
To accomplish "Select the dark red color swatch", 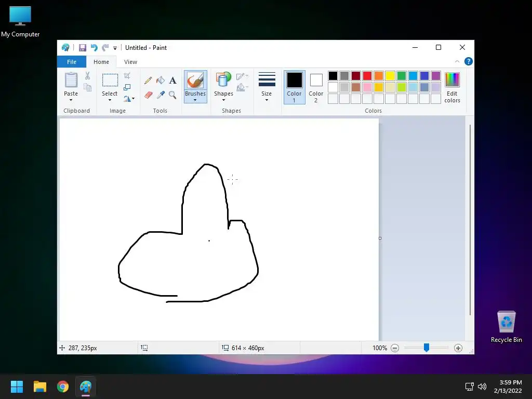I will click(355, 76).
